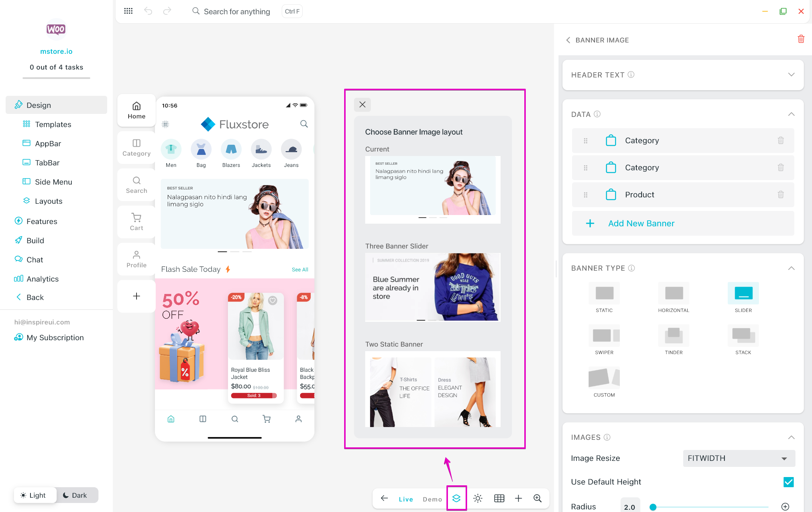Click the red trash icon for Banner Image
Image resolution: width=812 pixels, height=512 pixels.
pos(801,39)
